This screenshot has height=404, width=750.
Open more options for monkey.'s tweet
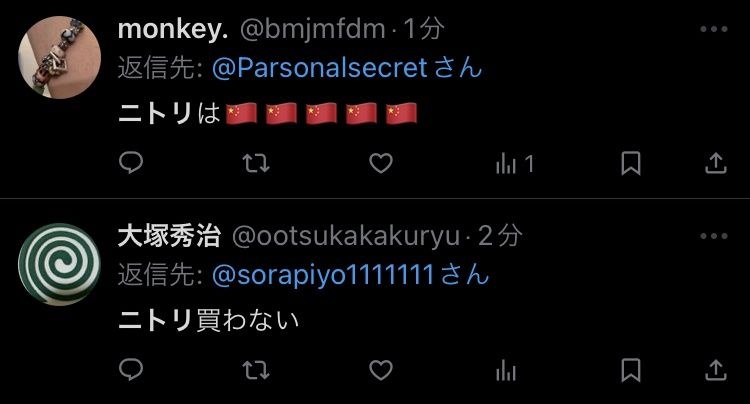(714, 29)
